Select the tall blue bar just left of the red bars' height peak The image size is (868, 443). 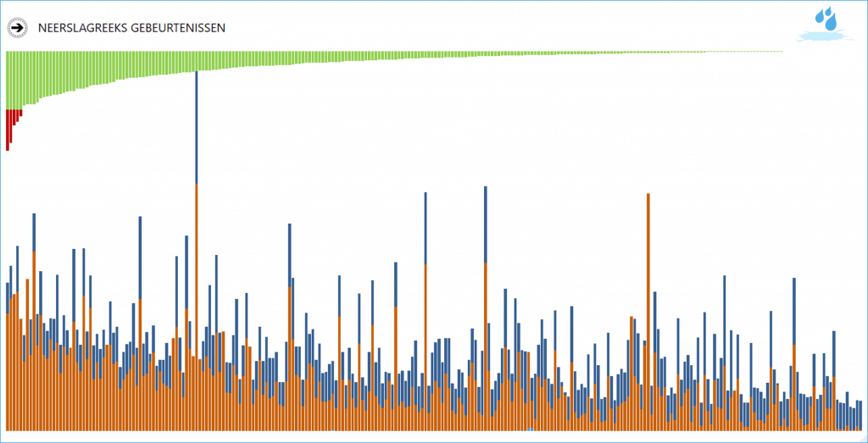pyautogui.click(x=34, y=231)
